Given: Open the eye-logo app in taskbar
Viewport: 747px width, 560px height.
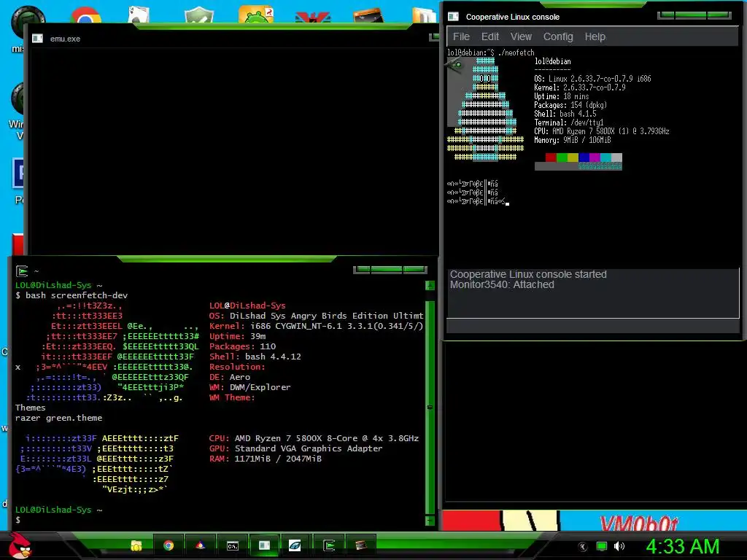Looking at the screenshot, I should tap(295, 545).
